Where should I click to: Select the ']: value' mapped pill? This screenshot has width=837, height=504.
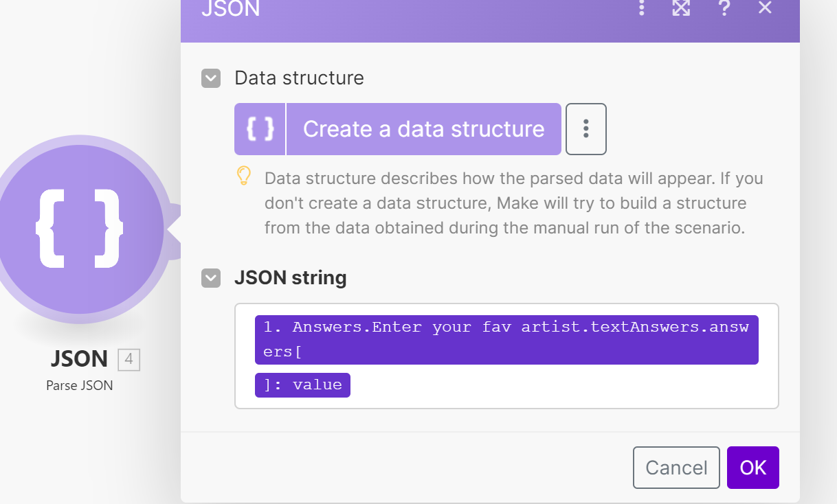(302, 385)
